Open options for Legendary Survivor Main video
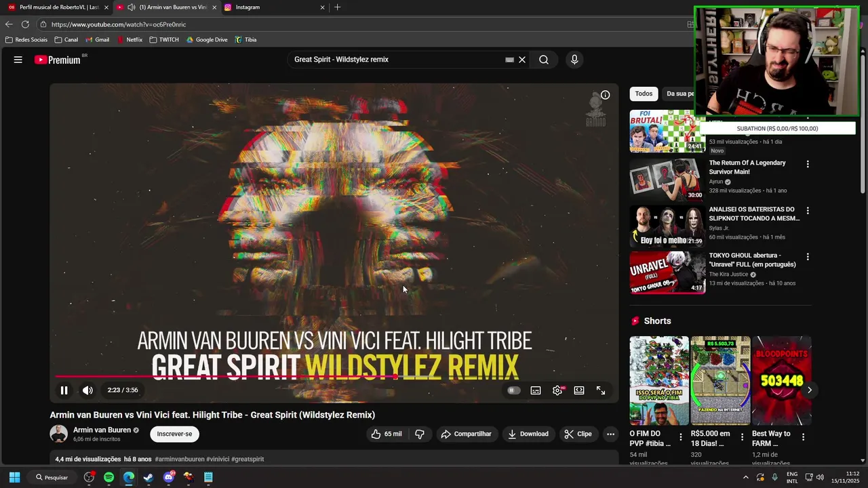 (x=807, y=164)
